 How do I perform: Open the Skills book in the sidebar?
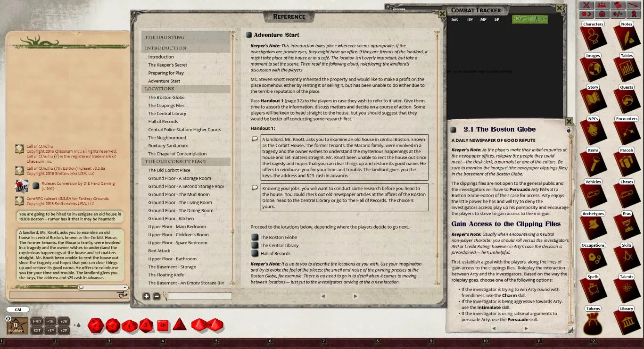(627, 258)
